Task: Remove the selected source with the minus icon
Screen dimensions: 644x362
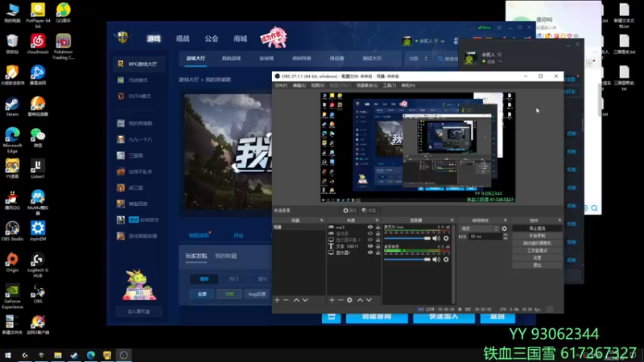Action: (x=341, y=300)
